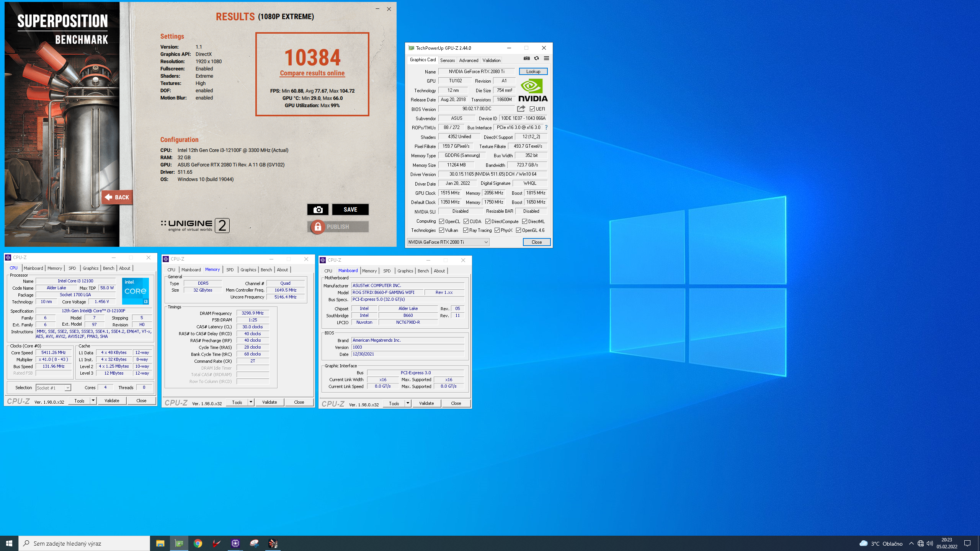Click the Intel Core i3 logo in CPU-Z

coord(136,291)
